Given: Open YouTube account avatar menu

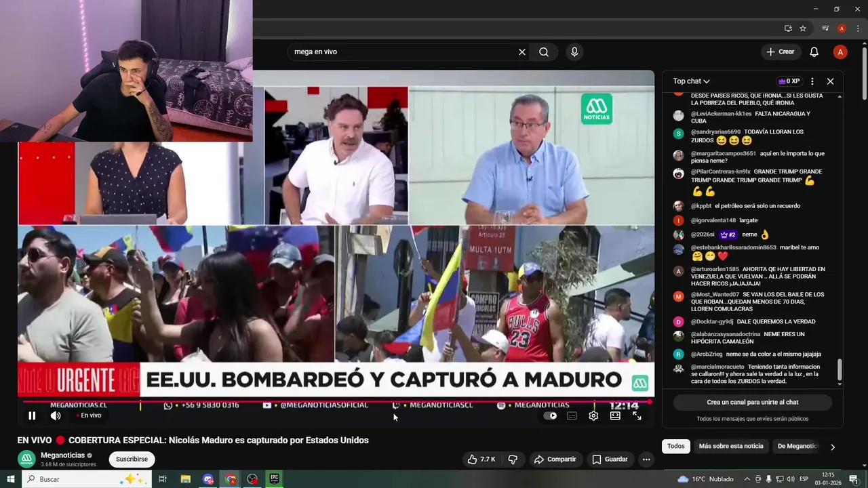Looking at the screenshot, I should pyautogui.click(x=840, y=52).
